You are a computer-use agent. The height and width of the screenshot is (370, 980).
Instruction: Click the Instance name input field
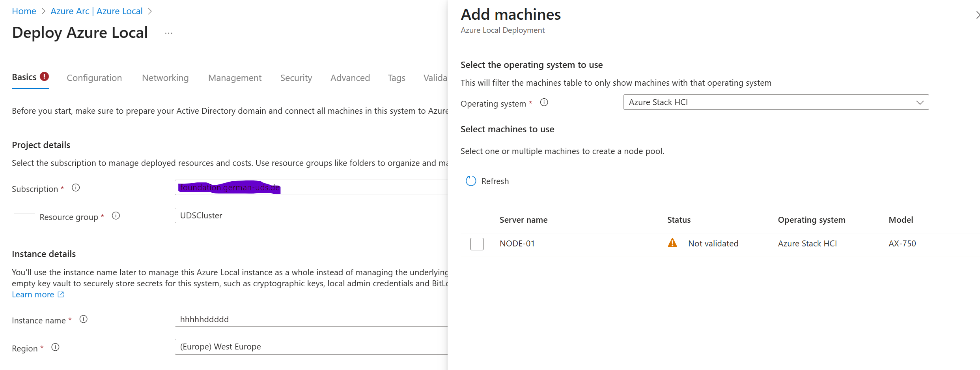point(311,319)
